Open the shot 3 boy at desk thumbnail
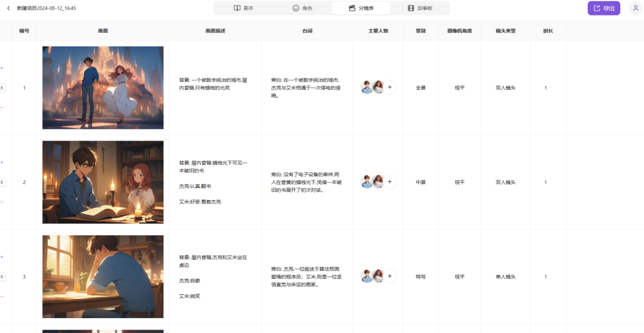The height and width of the screenshot is (333, 644). [x=103, y=277]
